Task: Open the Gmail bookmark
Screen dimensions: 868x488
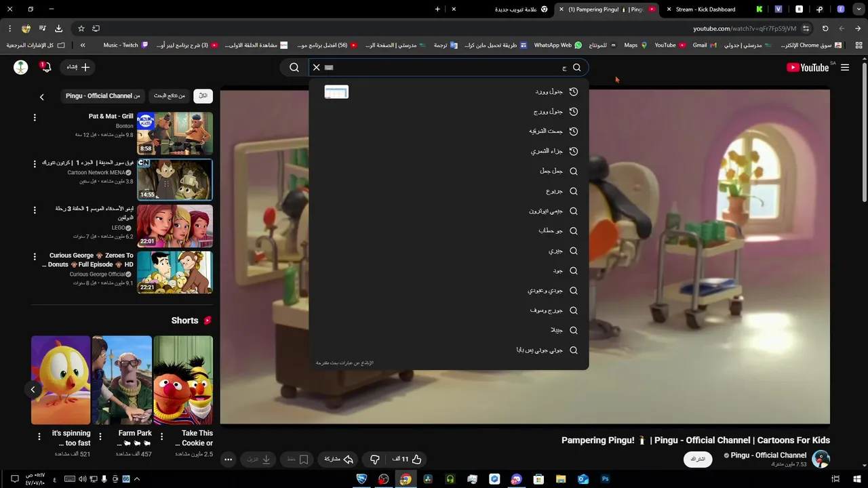Action: pyautogui.click(x=703, y=45)
